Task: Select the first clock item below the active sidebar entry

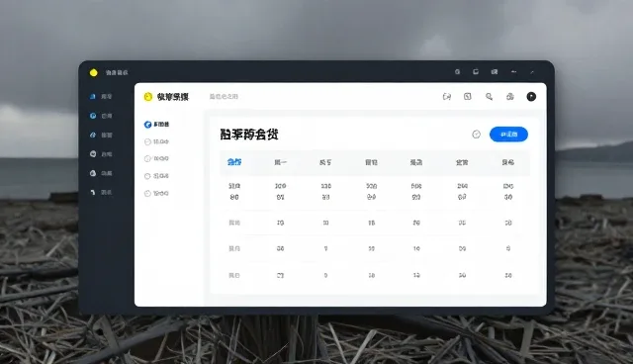Action: click(x=156, y=141)
